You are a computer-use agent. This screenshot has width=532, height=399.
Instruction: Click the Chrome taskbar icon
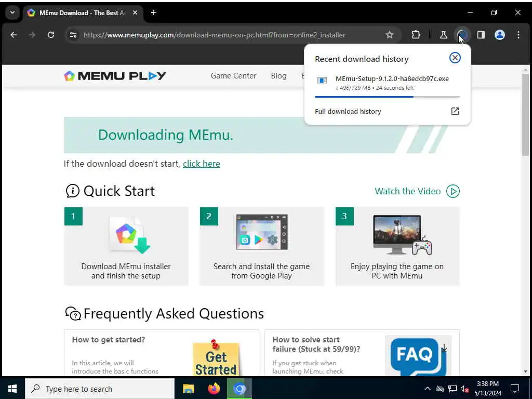tap(239, 389)
